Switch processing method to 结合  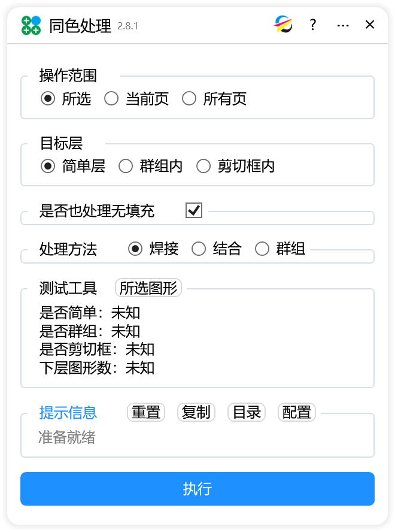pyautogui.click(x=198, y=249)
